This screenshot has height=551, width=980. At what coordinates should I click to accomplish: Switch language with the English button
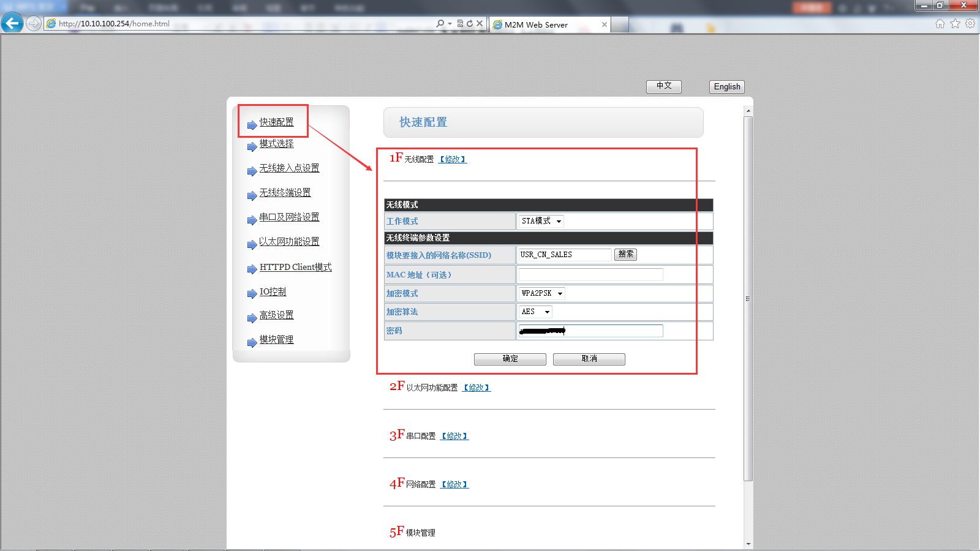click(727, 87)
